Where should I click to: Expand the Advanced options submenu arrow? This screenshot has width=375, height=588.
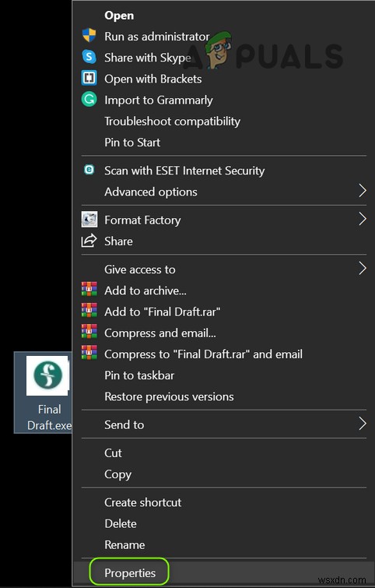(363, 191)
